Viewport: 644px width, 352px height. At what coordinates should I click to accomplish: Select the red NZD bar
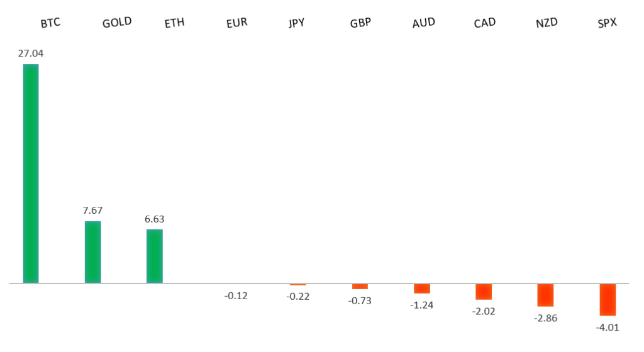pyautogui.click(x=545, y=295)
